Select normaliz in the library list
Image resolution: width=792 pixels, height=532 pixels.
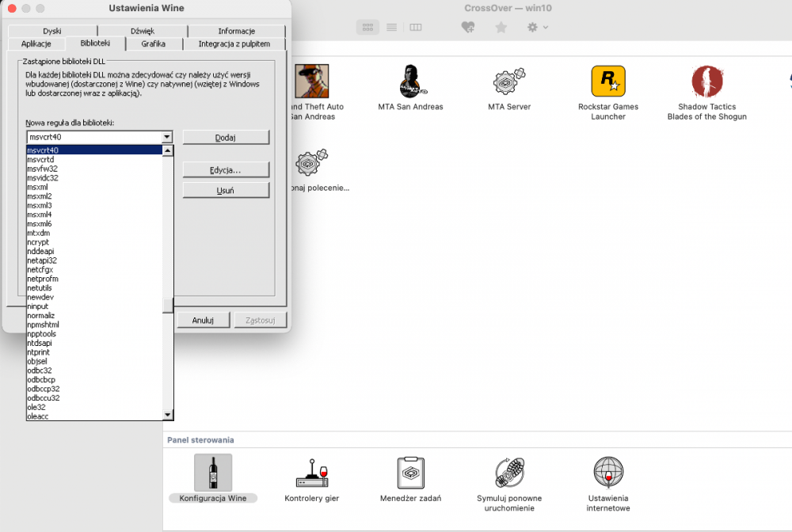coord(94,315)
